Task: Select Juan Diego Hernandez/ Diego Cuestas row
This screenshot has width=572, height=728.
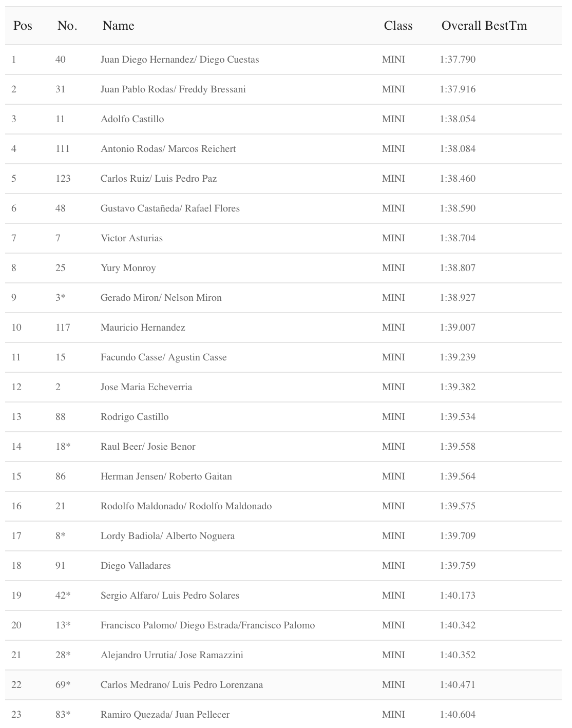Action: click(x=180, y=60)
